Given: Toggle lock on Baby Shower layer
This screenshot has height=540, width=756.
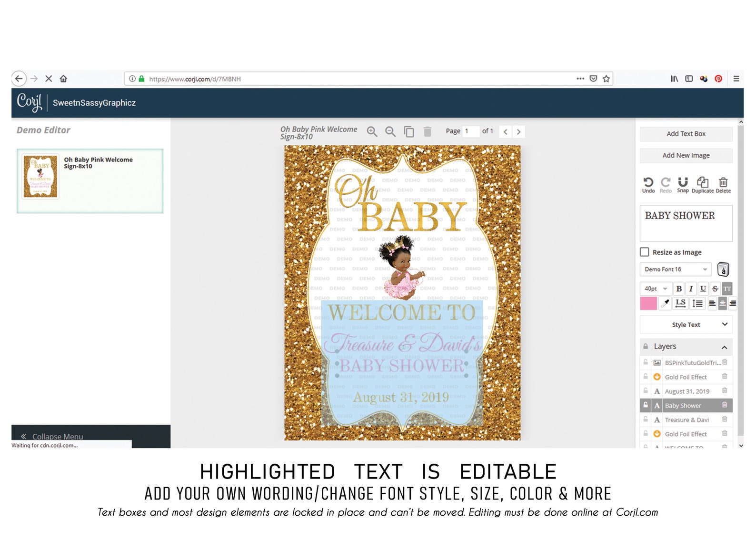Looking at the screenshot, I should click(646, 405).
